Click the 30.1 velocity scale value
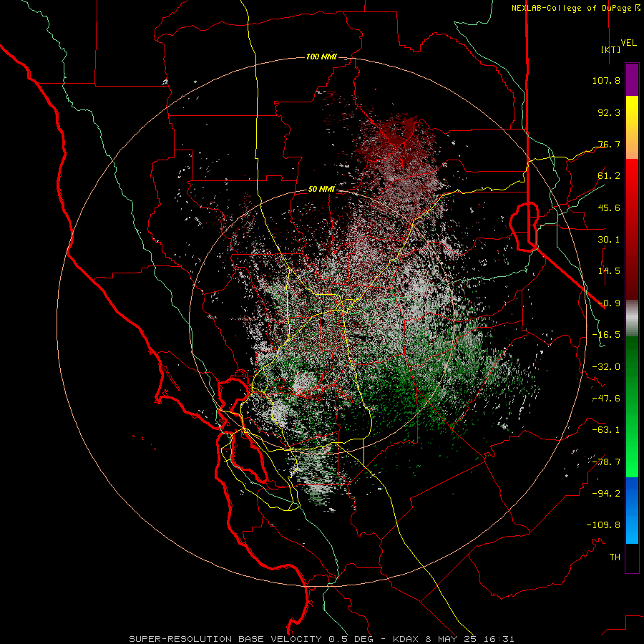Screen dimensions: 644x644 pos(609,240)
